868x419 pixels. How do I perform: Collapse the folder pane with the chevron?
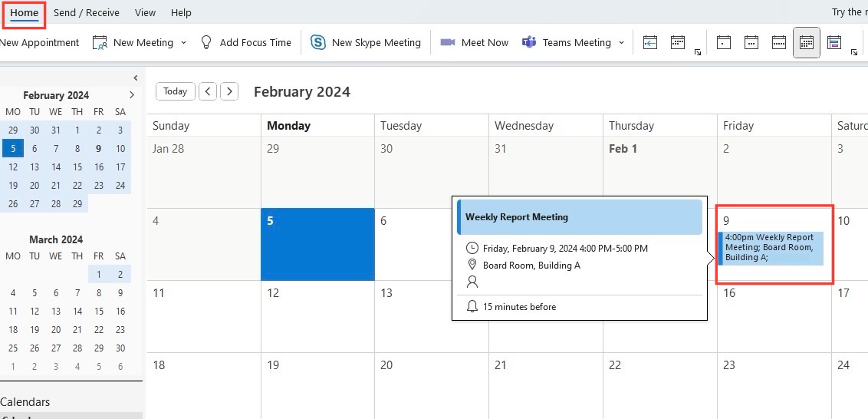[x=136, y=78]
